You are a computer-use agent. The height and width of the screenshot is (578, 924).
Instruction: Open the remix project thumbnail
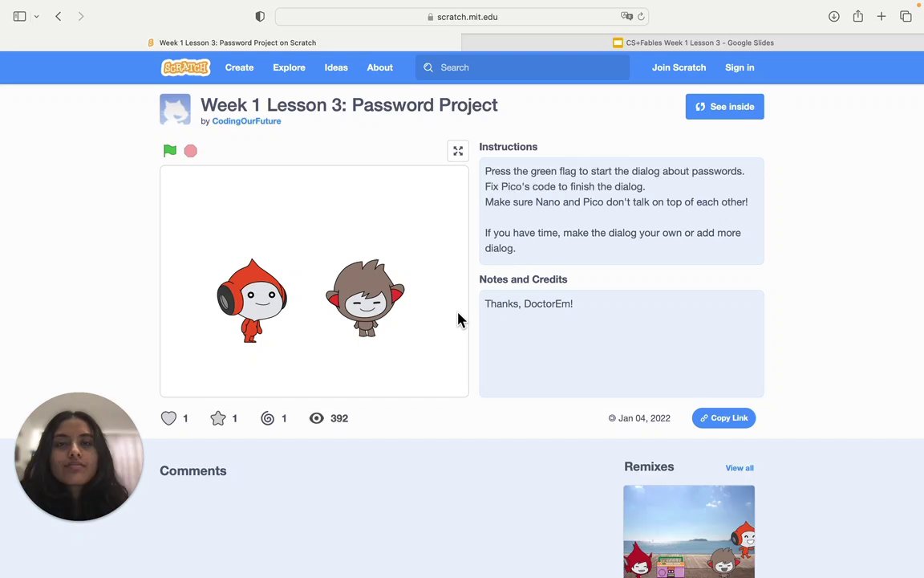(x=689, y=531)
